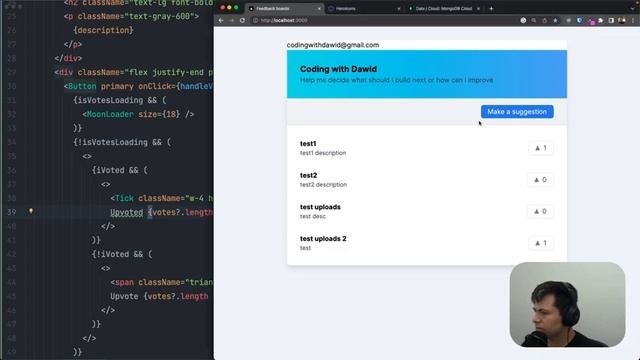Open the Chrome profile avatar
Screen dimensions: 640x360
pyautogui.click(x=622, y=20)
